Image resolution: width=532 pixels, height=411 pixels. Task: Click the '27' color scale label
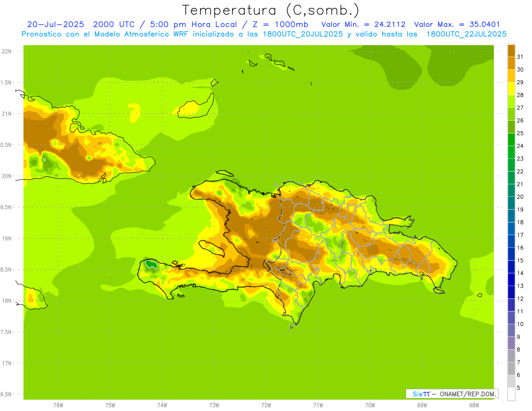tap(520, 108)
